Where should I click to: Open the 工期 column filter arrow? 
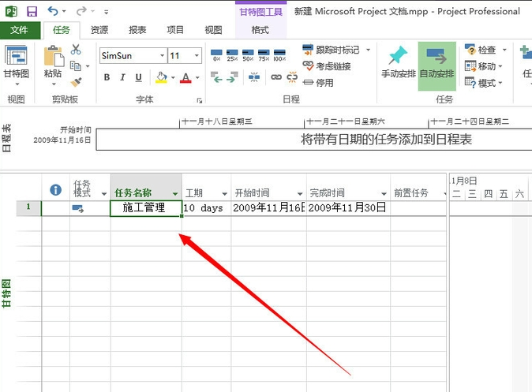point(225,193)
